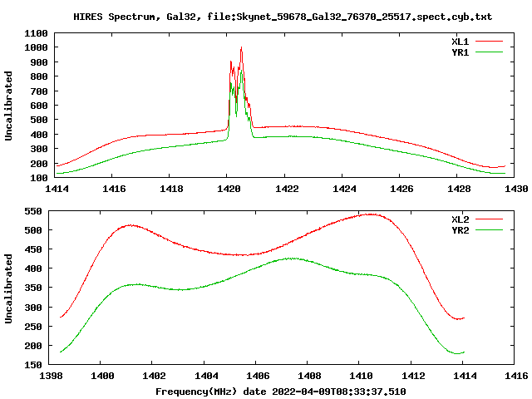
Task: Click the 1412 tick label
Action: (413, 376)
